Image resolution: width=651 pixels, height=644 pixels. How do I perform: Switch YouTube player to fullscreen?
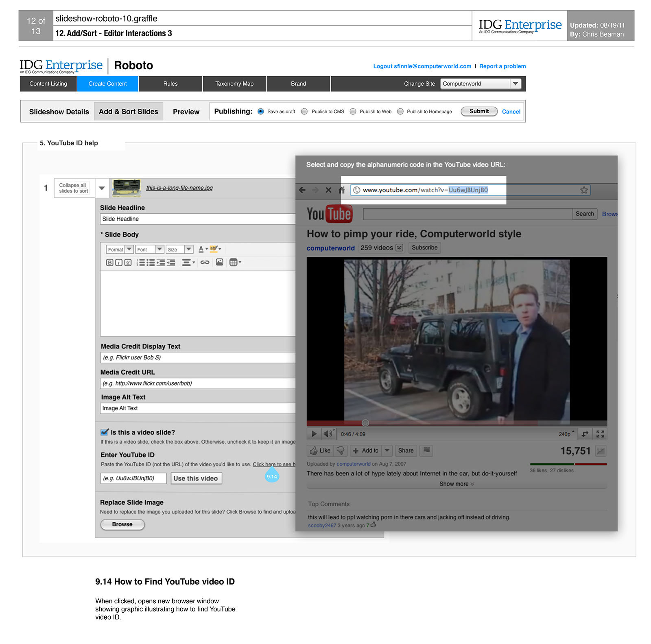click(600, 434)
